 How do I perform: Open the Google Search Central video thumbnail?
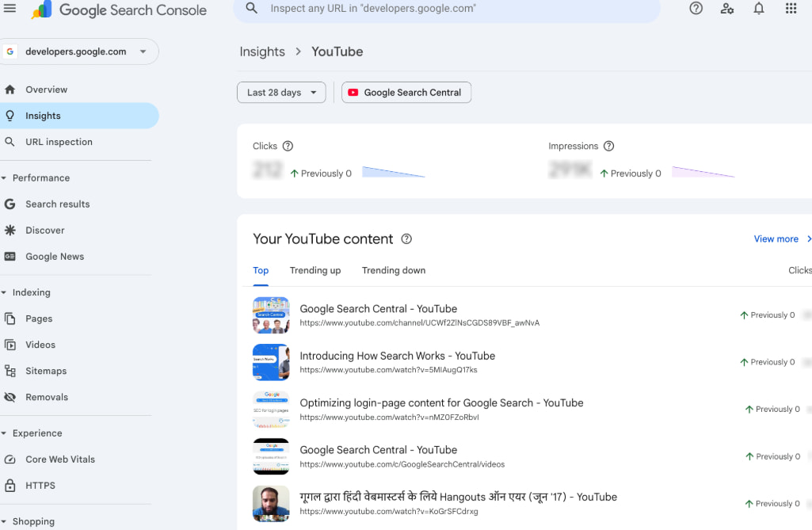coord(271,315)
